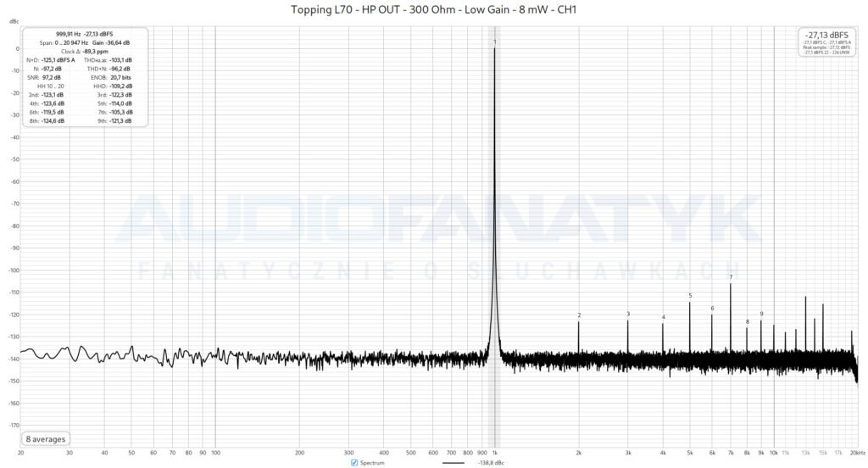The image size is (868, 468).
Task: Click the '0' vertical axis label
Action: point(17,48)
